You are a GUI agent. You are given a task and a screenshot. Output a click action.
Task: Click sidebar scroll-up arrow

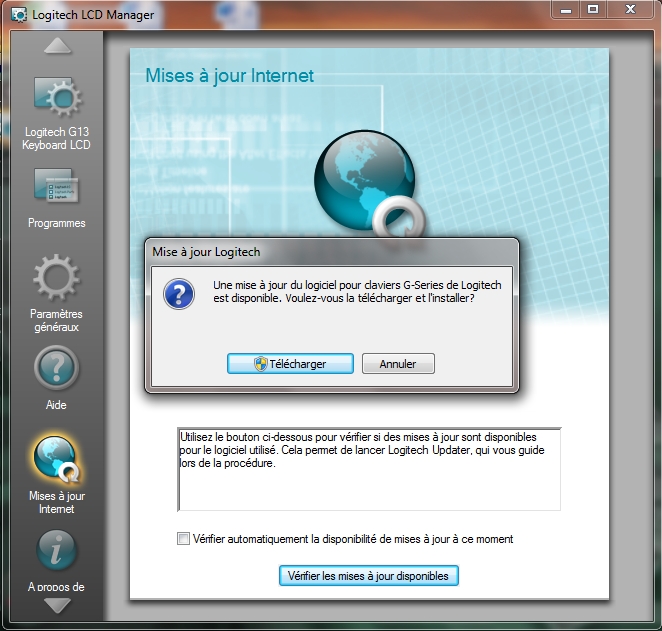point(57,46)
